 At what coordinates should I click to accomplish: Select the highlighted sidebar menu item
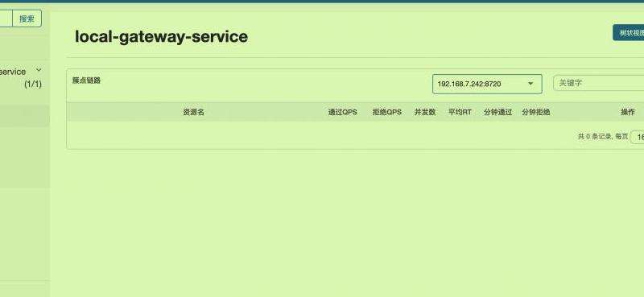[x=25, y=115]
